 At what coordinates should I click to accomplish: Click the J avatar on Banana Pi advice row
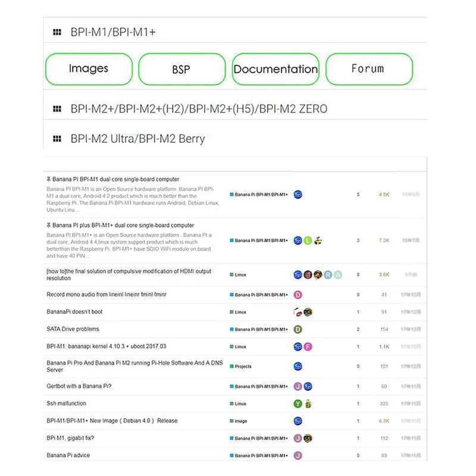click(298, 456)
